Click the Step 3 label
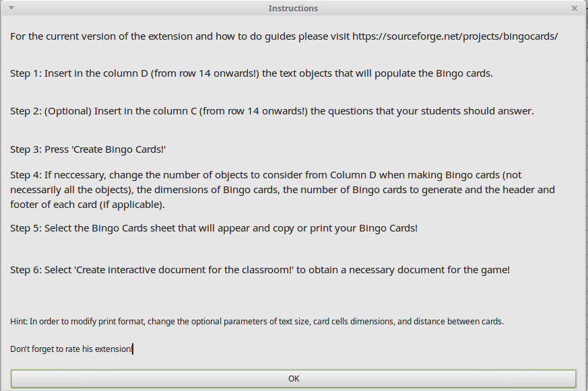Screen dimensions: 588x391 pyautogui.click(x=26, y=149)
